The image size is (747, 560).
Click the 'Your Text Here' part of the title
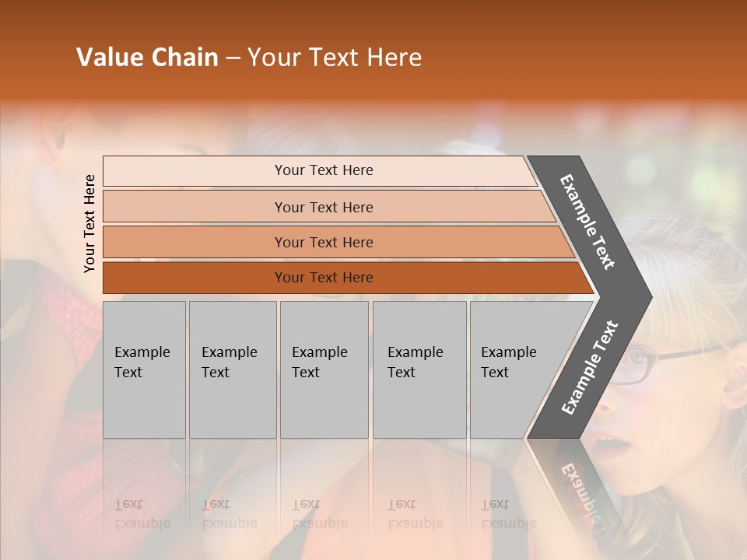335,58
